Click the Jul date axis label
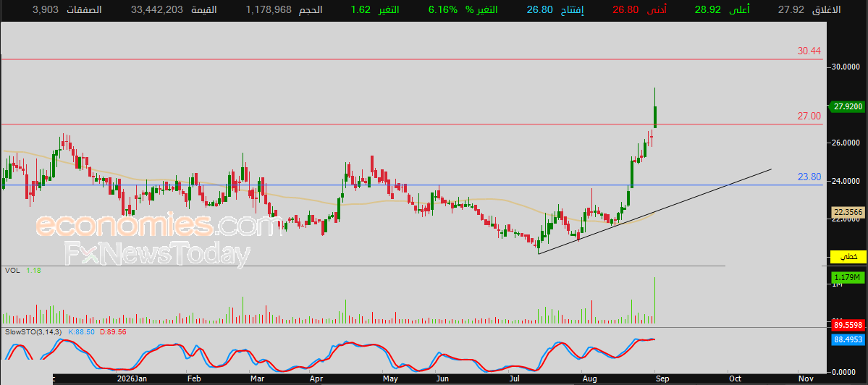The image size is (868, 385). (515, 379)
